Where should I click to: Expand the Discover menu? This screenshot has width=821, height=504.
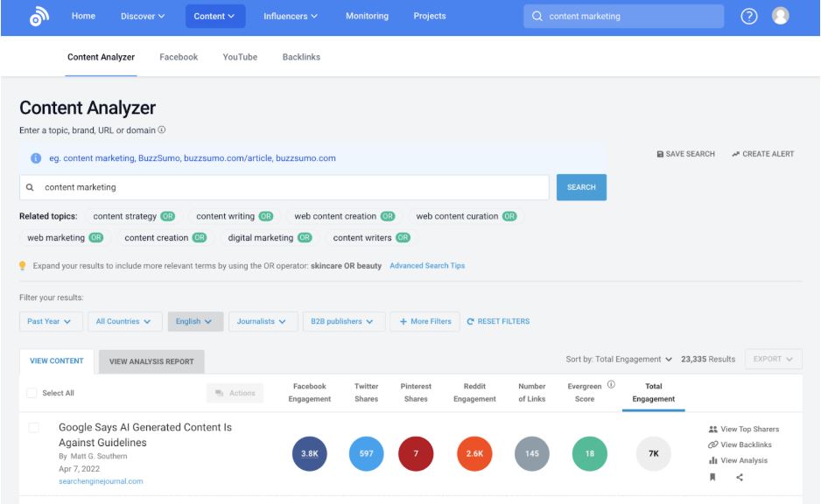coord(143,17)
